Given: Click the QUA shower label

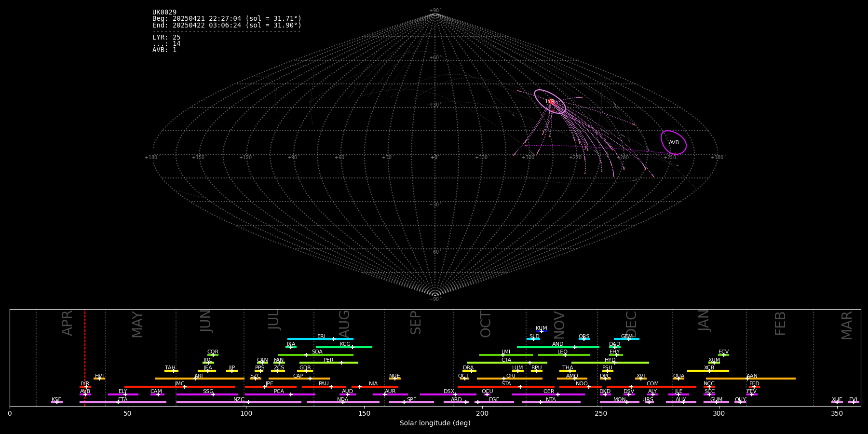Looking at the screenshot, I should 678,376.
